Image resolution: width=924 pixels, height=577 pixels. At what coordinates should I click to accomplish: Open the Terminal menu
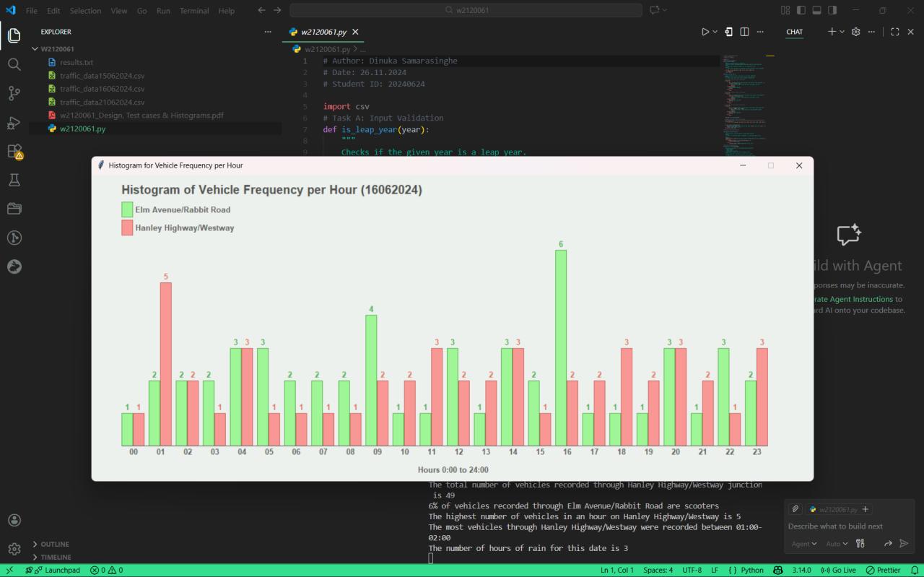coord(194,11)
